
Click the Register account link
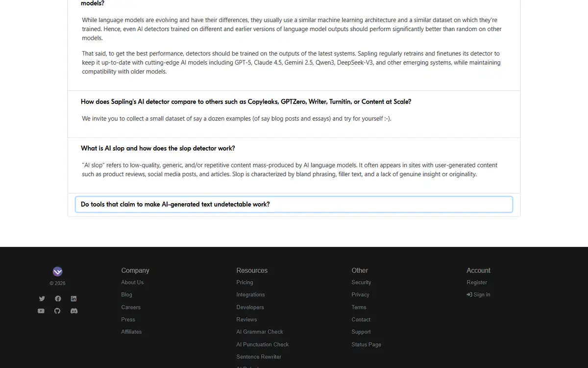coord(477,282)
